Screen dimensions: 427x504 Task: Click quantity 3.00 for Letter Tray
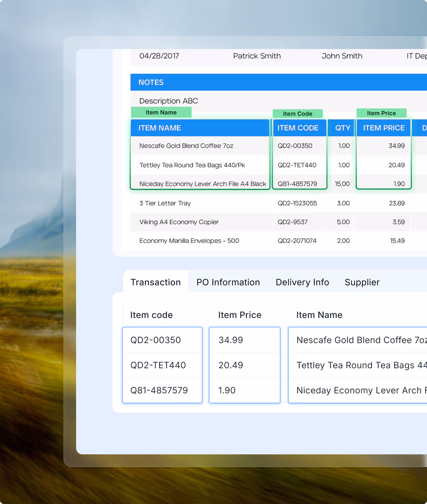point(343,203)
